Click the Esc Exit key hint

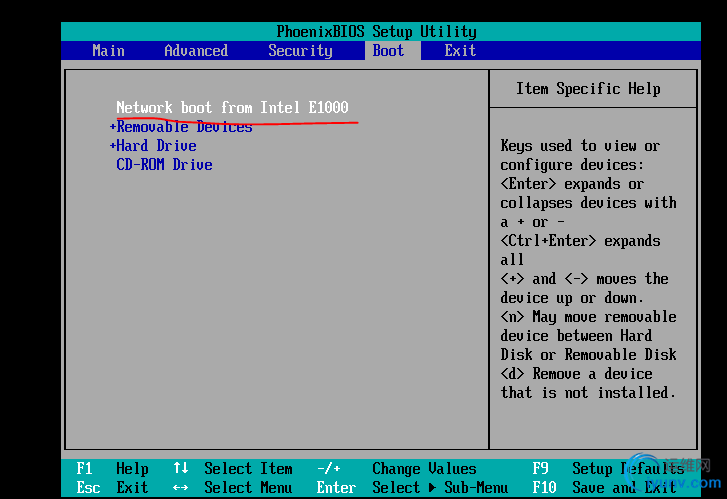click(112, 487)
